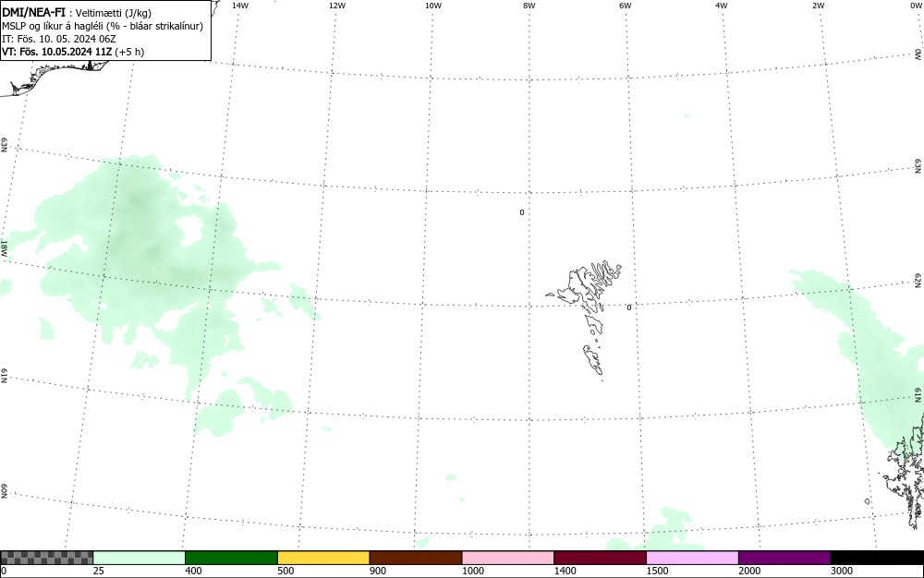
Task: Click the Iceland coastline outline at top left
Action: tap(53, 77)
